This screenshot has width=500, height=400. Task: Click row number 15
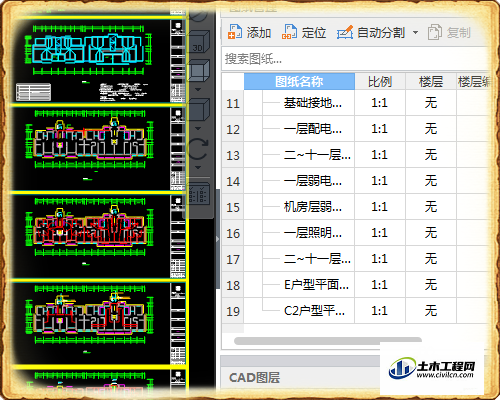click(x=233, y=208)
